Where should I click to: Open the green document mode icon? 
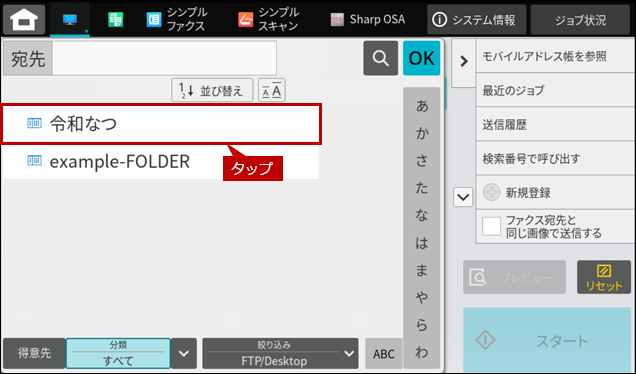pyautogui.click(x=116, y=19)
